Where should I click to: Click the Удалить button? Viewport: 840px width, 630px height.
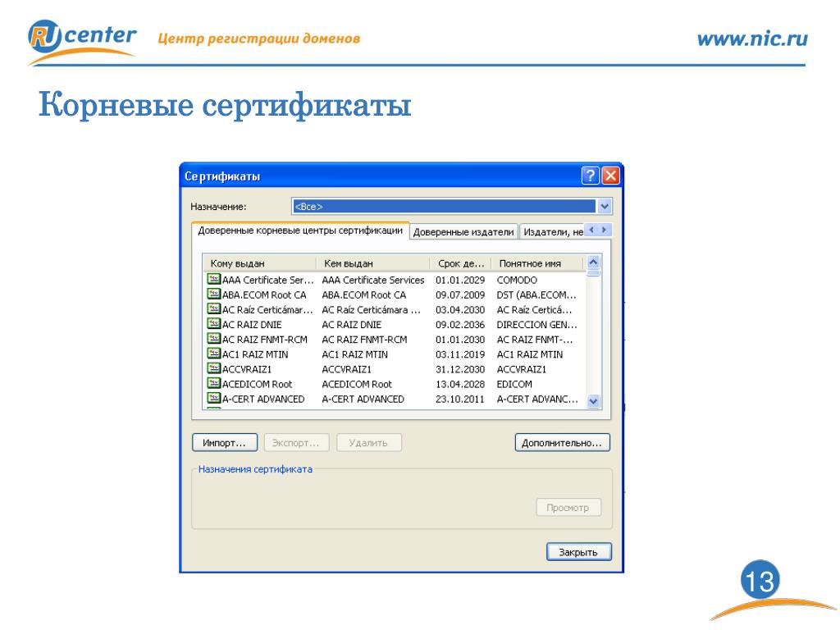368,442
